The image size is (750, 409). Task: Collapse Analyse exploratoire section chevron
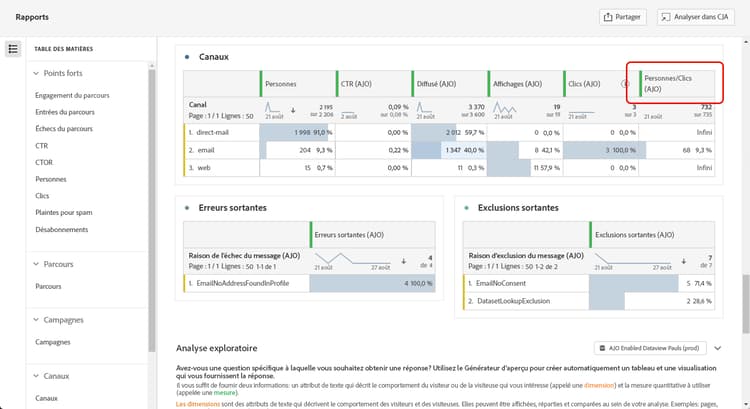717,348
